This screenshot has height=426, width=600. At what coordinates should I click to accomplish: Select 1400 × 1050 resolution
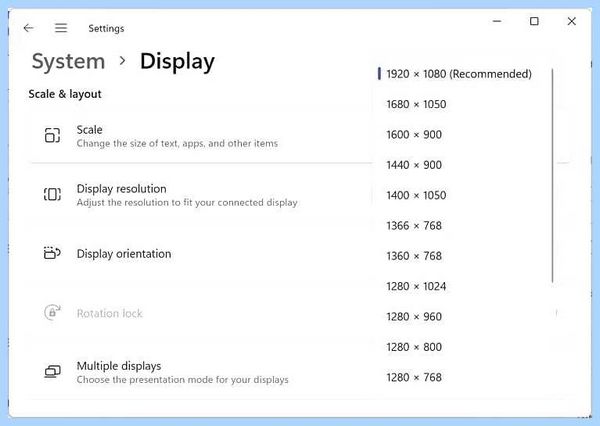tap(416, 195)
